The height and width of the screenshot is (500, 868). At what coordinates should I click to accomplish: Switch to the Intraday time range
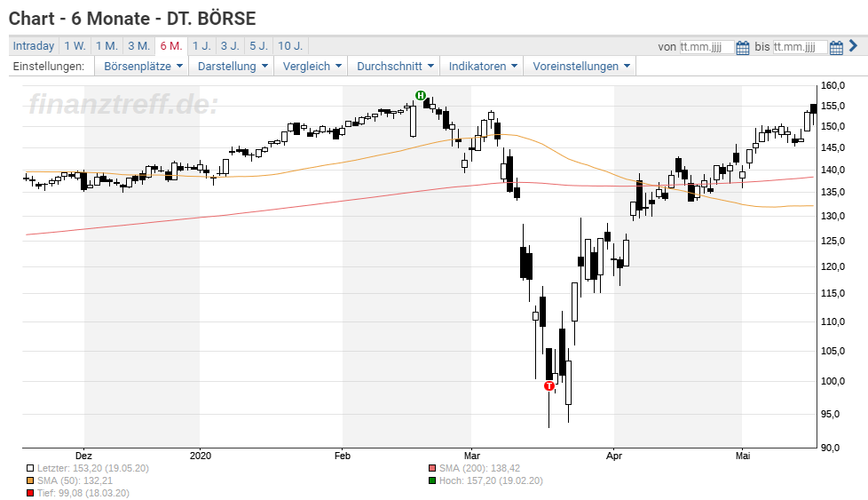[x=34, y=46]
